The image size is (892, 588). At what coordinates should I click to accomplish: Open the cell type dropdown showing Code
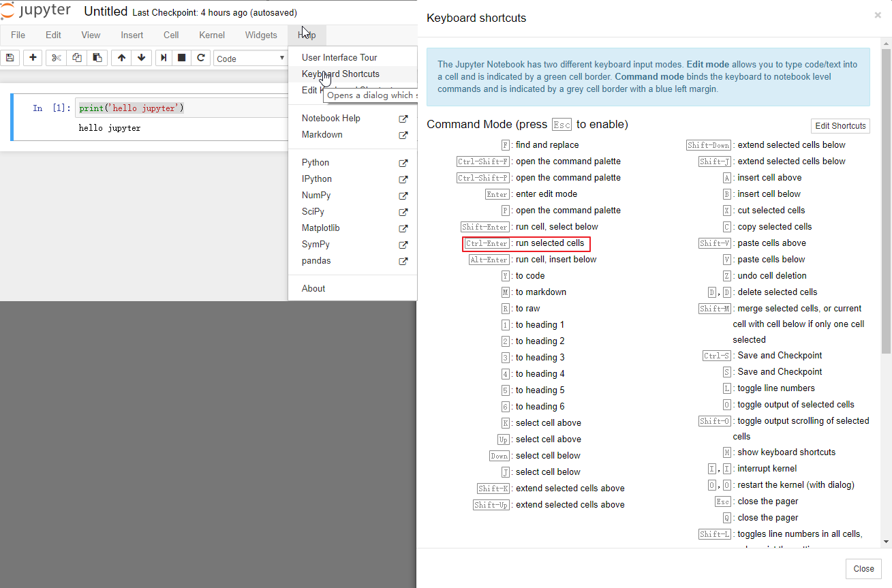point(251,59)
